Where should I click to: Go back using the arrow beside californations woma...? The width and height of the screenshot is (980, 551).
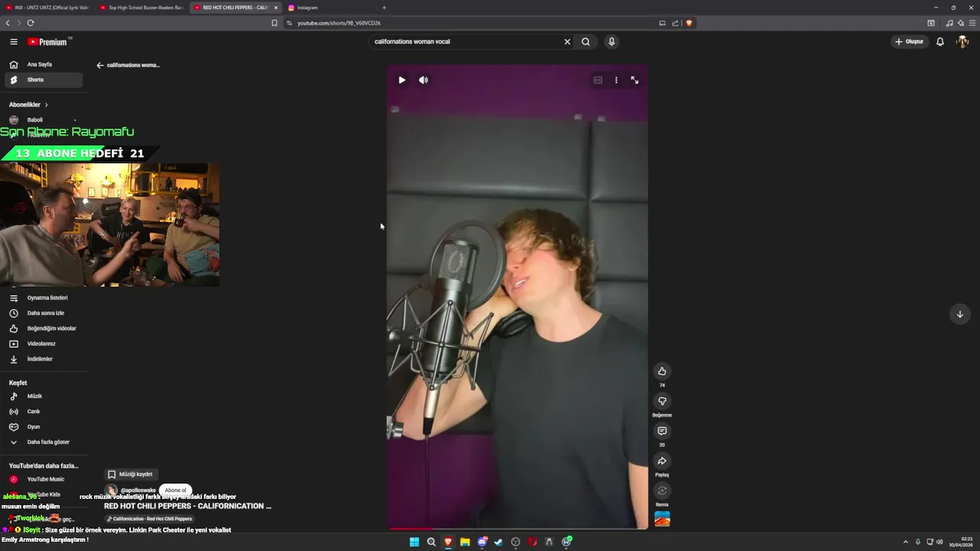[x=100, y=65]
